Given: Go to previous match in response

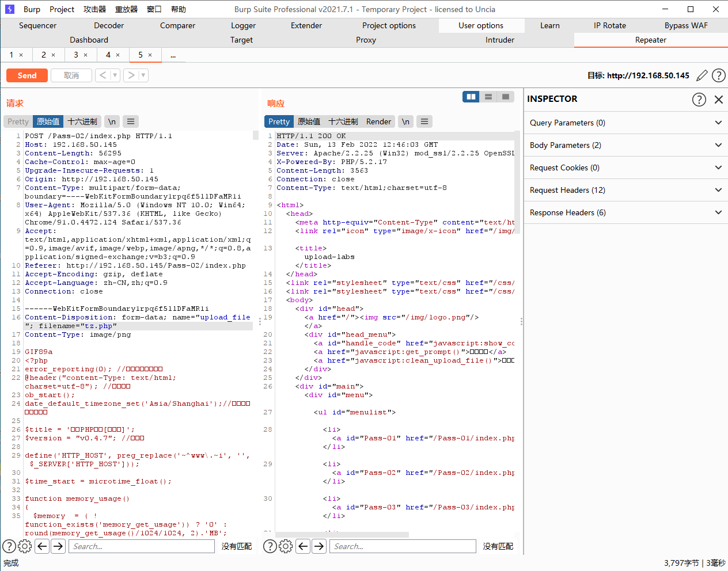Looking at the screenshot, I should pyautogui.click(x=303, y=546).
